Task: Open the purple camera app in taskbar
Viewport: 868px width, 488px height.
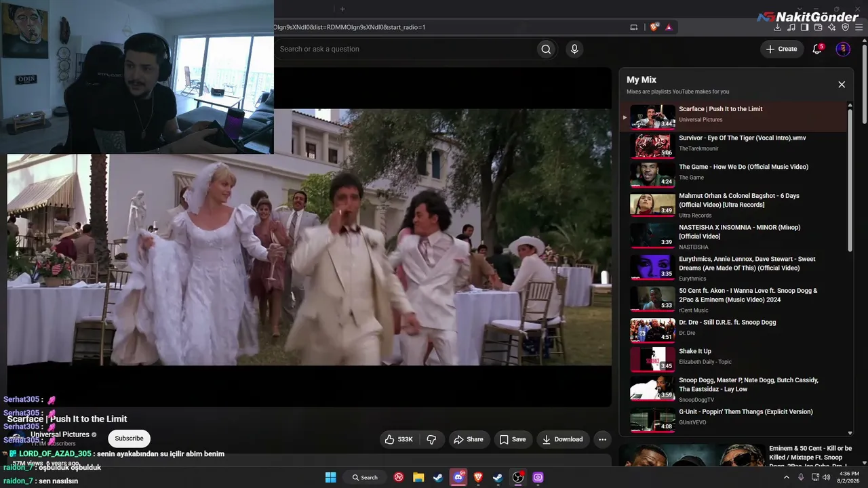Action: click(x=538, y=477)
